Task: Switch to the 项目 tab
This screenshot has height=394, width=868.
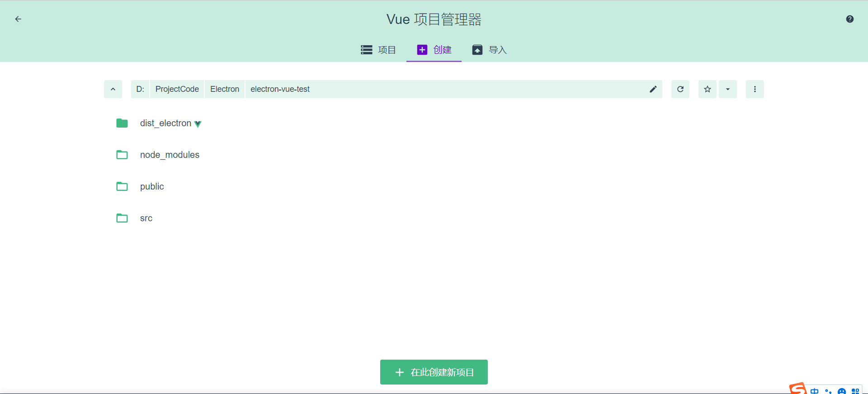Action: 378,50
